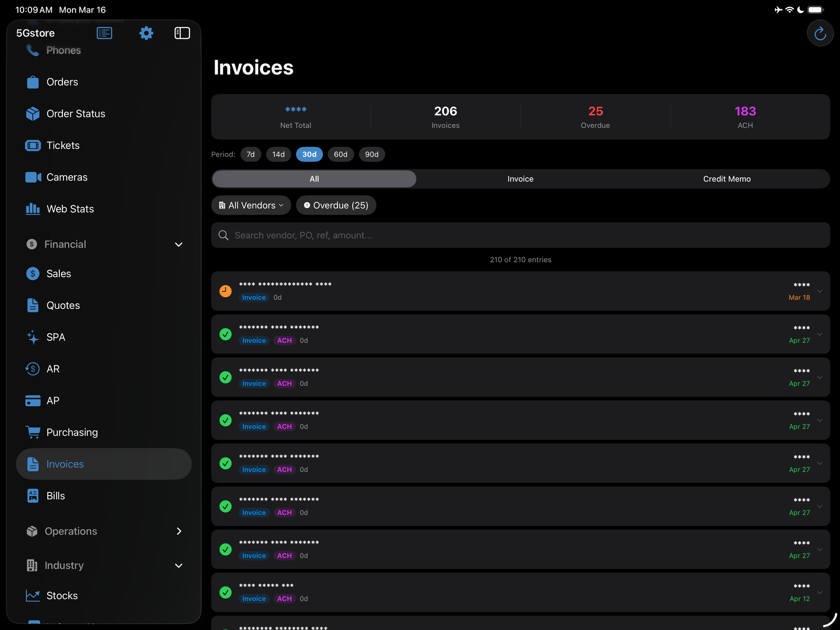Enable the 7d period filter
Viewport: 840px width, 630px height.
pyautogui.click(x=250, y=154)
